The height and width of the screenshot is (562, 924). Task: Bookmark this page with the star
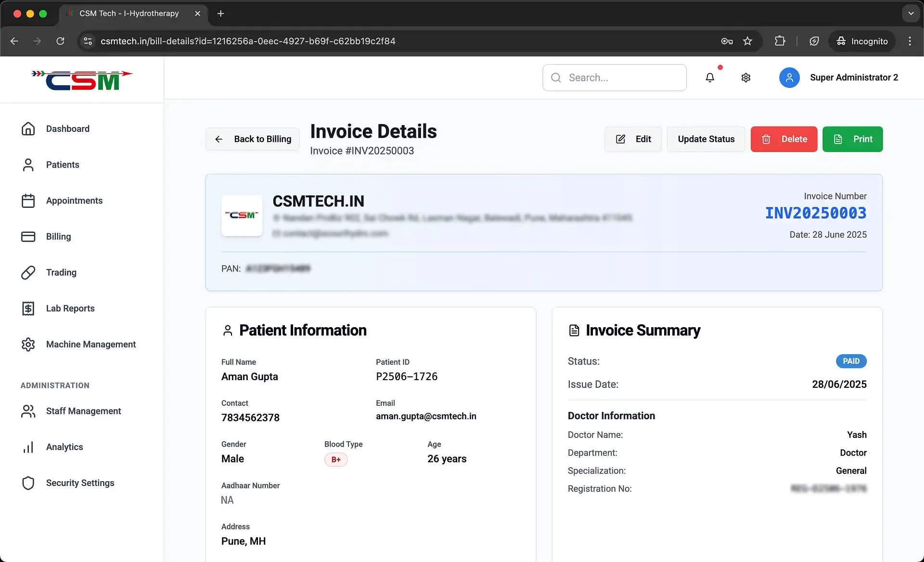pos(747,41)
